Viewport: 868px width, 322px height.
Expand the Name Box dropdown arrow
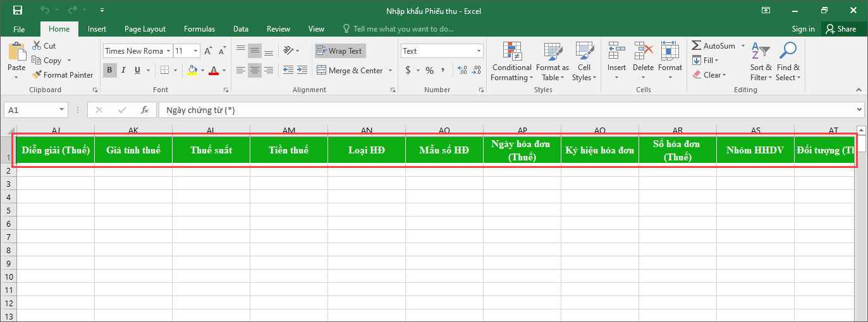tap(61, 110)
